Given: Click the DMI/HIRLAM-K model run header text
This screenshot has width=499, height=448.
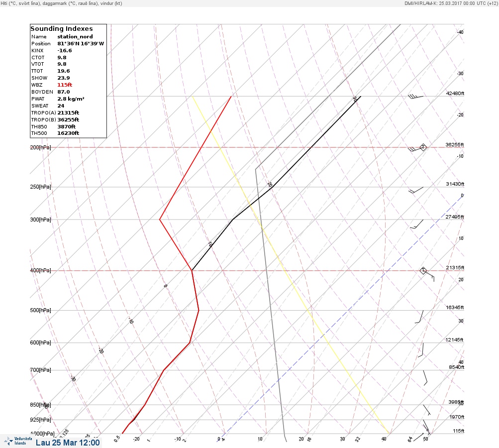Looking at the screenshot, I should click(x=451, y=3).
